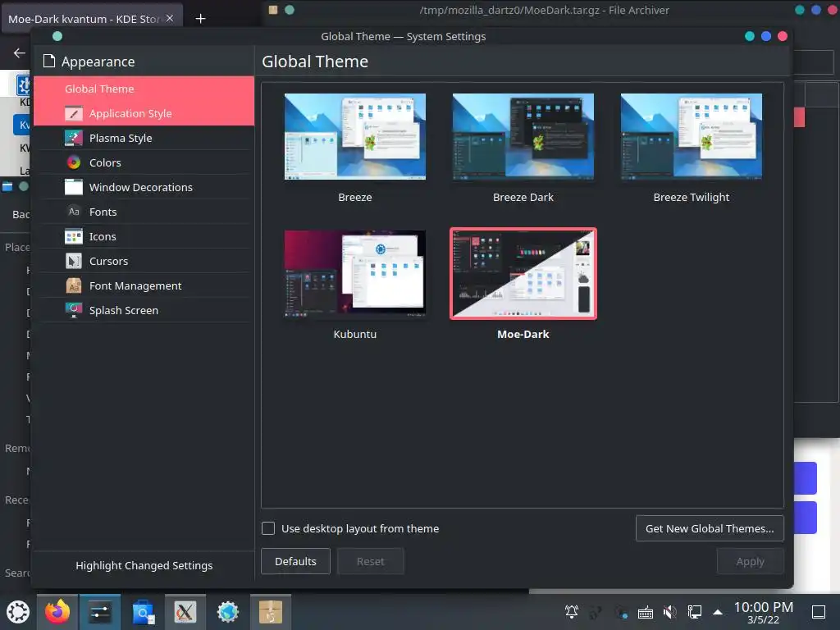Select the Breeze theme thumbnail
The width and height of the screenshot is (840, 630).
point(354,137)
